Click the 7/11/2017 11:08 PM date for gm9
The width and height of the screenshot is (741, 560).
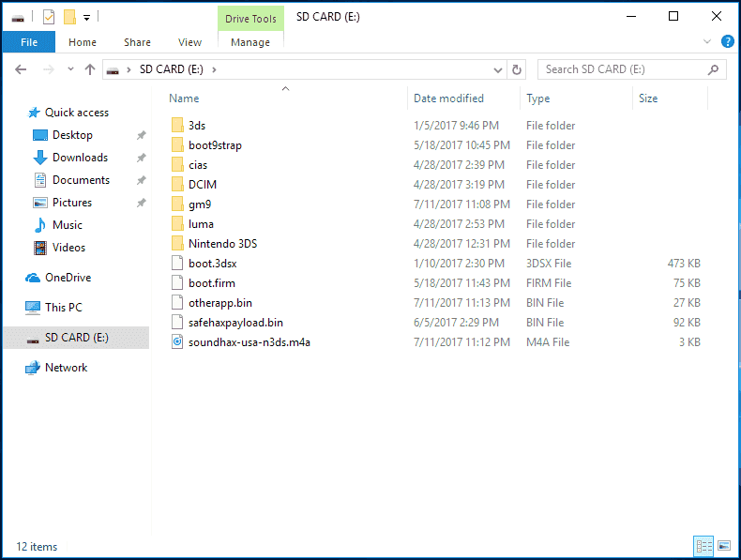click(461, 204)
